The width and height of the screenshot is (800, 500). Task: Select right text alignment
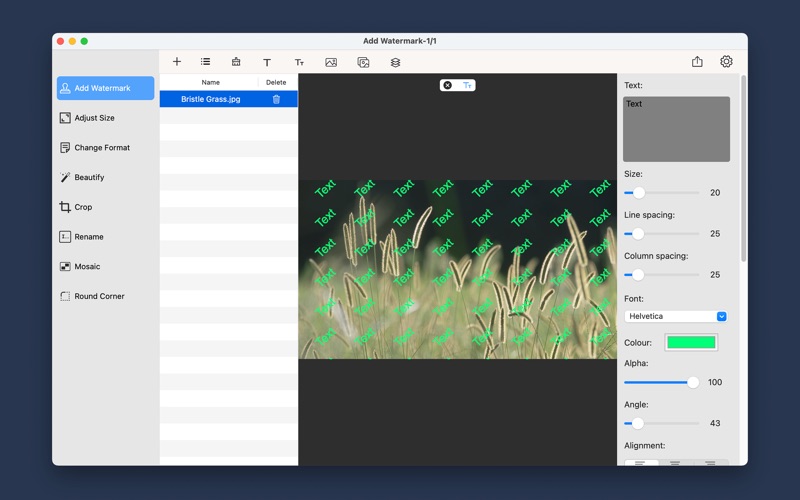click(x=710, y=463)
